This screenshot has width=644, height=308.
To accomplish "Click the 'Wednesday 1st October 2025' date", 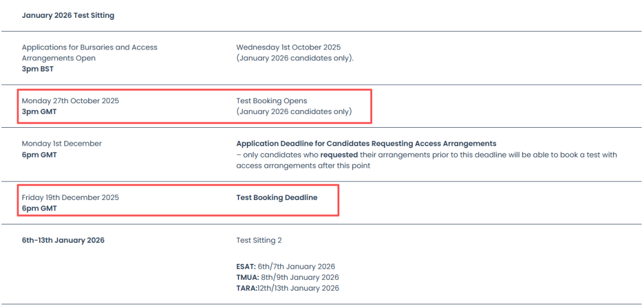I will [x=288, y=47].
